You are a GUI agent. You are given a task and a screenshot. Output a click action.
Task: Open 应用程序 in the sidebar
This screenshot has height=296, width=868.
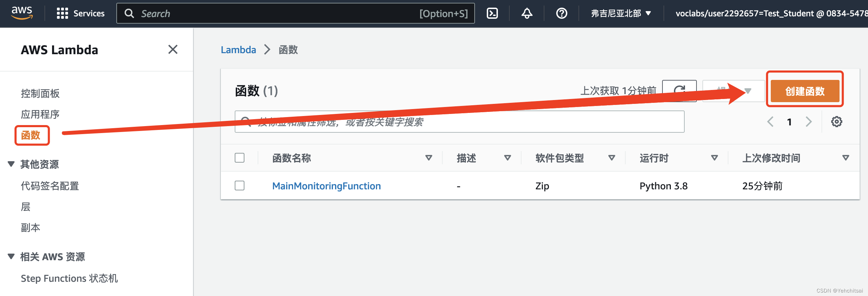pos(40,114)
